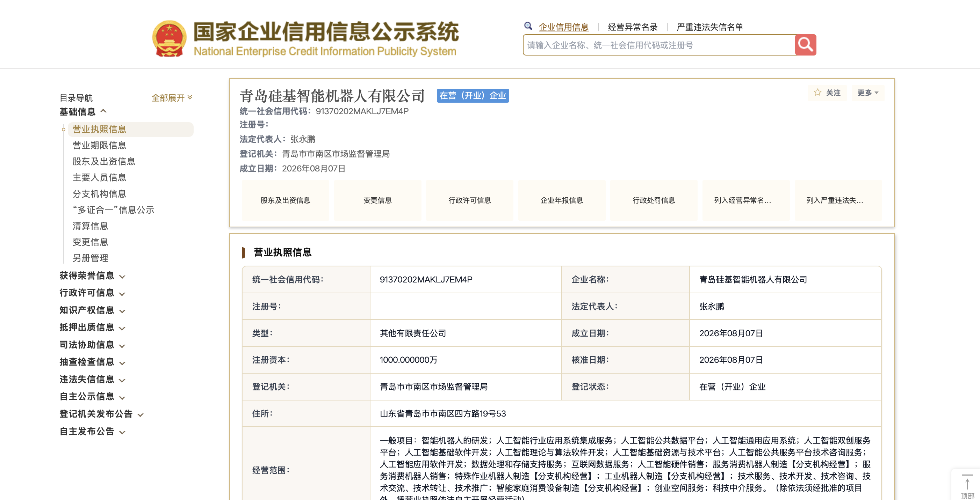
Task: Click the national emblem logo
Action: (x=169, y=39)
